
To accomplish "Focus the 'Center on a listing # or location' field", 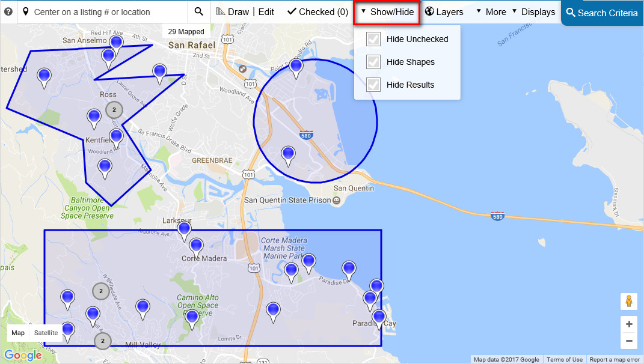I will pyautogui.click(x=102, y=12).
